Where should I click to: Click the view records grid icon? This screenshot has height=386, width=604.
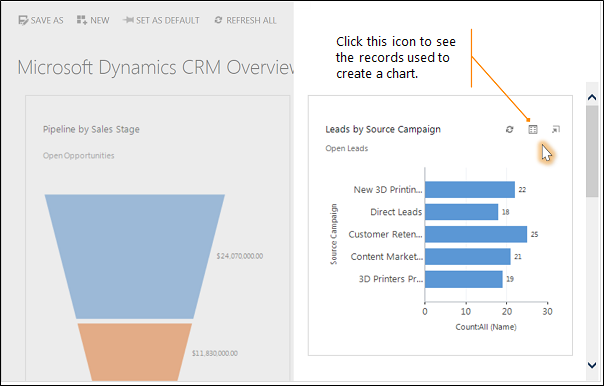tap(532, 129)
